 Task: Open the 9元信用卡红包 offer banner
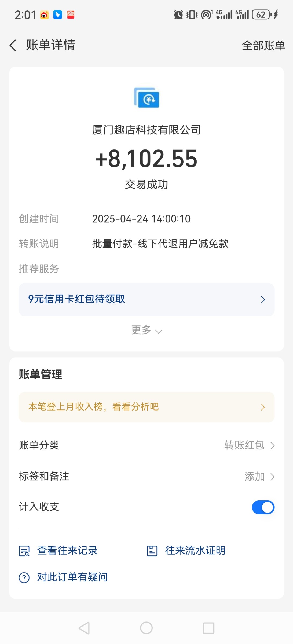(x=146, y=299)
